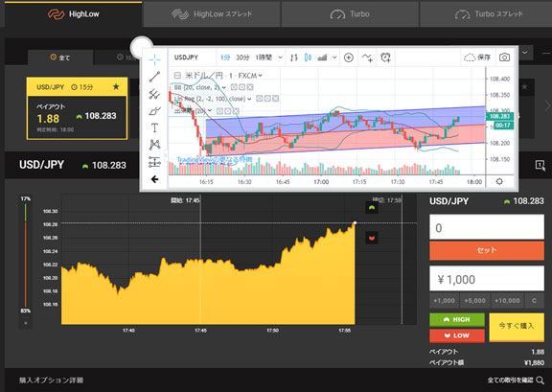Hide the 出来高 volume indicator
This screenshot has height=392, width=552.
(219, 111)
